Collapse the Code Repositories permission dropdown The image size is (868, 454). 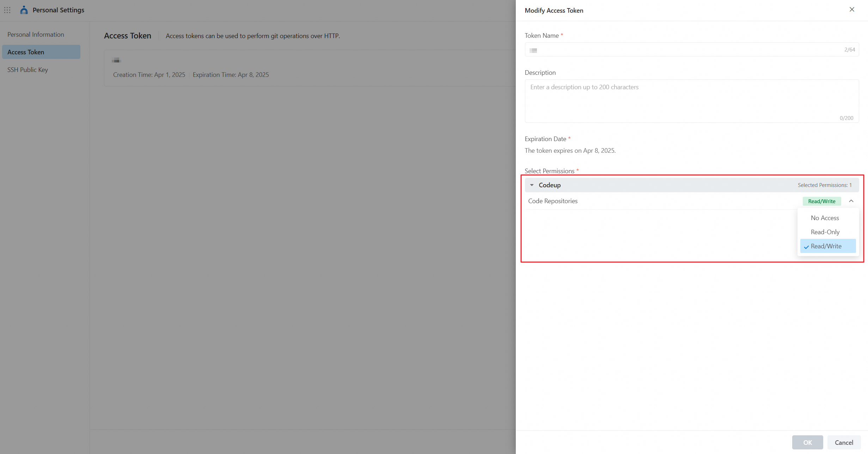coord(851,201)
